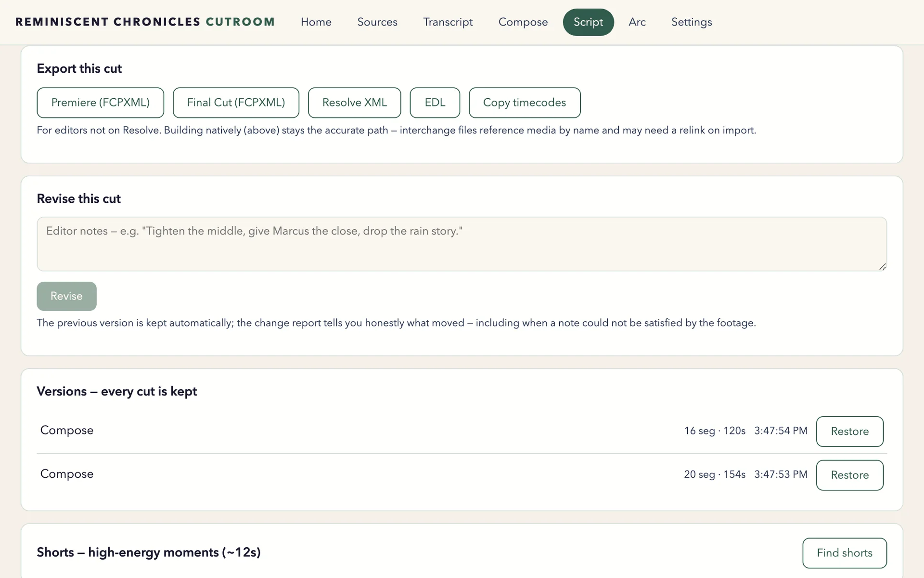
Task: Click the Revise button
Action: tap(66, 296)
